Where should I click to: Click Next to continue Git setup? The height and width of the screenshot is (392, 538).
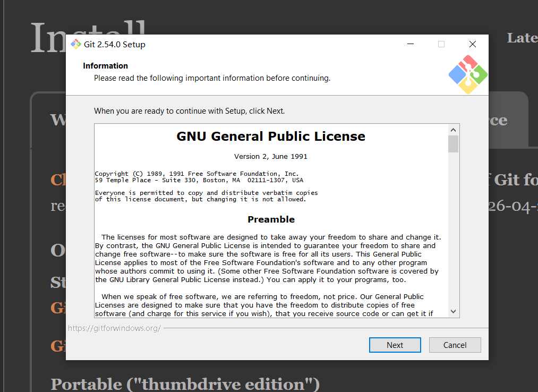395,345
